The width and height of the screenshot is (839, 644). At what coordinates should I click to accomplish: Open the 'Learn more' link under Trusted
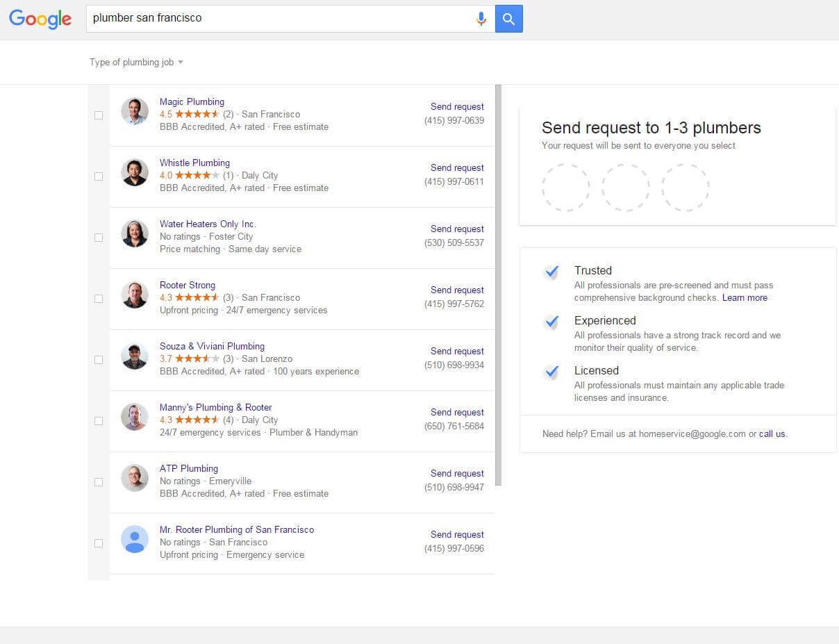pyautogui.click(x=745, y=297)
